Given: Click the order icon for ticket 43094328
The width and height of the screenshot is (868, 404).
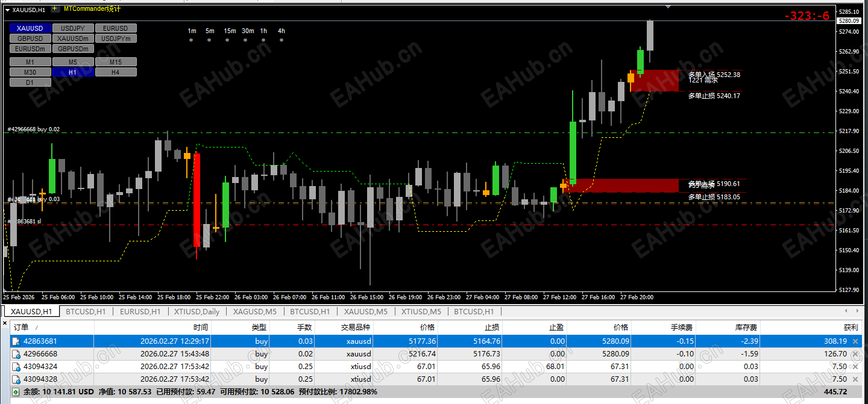Looking at the screenshot, I should 16,379.
